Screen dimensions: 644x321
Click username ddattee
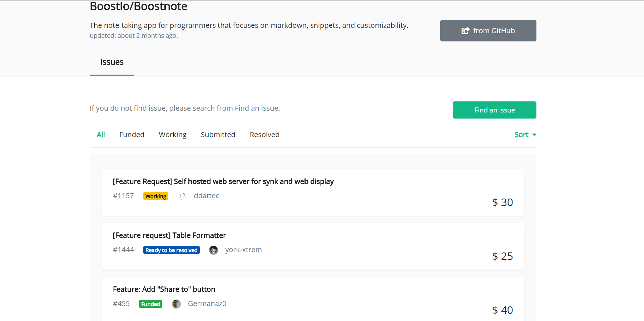[x=207, y=196]
